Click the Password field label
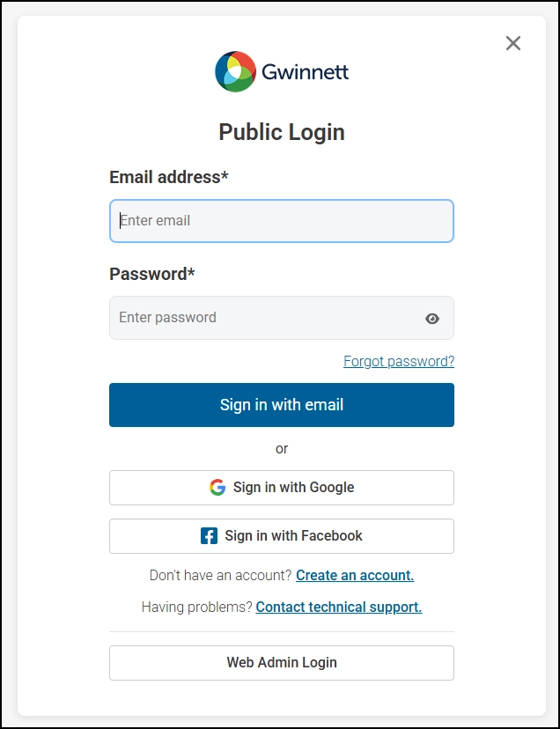Screen dimensions: 560x729 click(151, 274)
